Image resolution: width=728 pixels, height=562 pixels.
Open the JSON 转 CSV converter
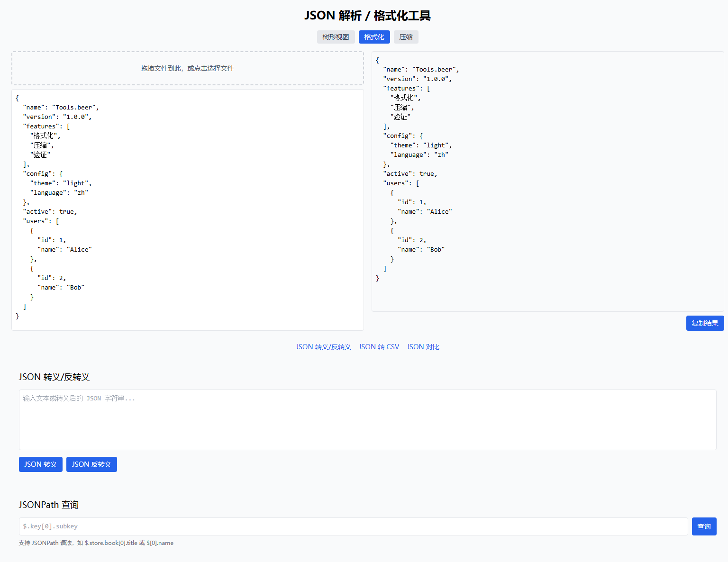coord(379,346)
